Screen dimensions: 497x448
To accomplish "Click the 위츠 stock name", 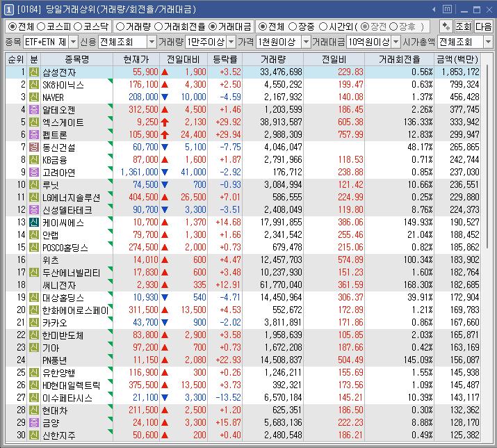I will click(51, 260).
